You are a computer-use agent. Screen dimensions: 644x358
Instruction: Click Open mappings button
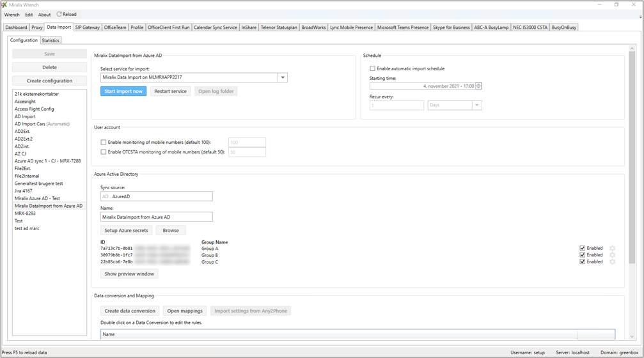click(x=185, y=311)
